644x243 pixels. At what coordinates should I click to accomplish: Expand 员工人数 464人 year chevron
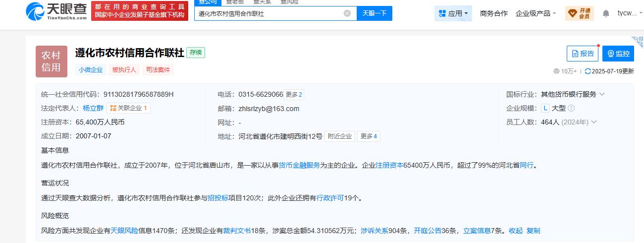[x=593, y=122]
